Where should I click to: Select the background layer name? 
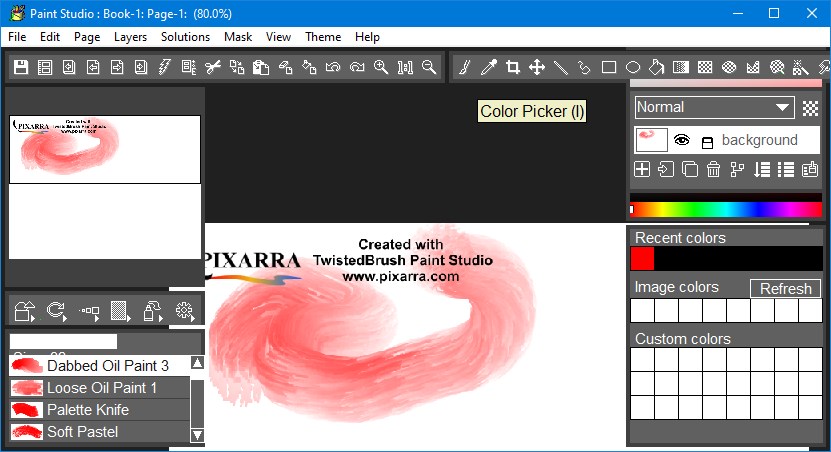(759, 140)
